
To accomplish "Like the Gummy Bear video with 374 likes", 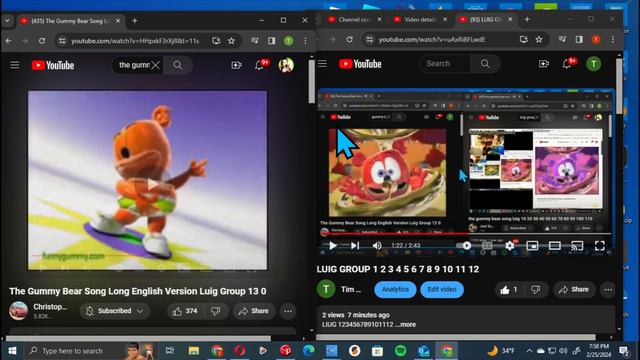I will pyautogui.click(x=185, y=311).
